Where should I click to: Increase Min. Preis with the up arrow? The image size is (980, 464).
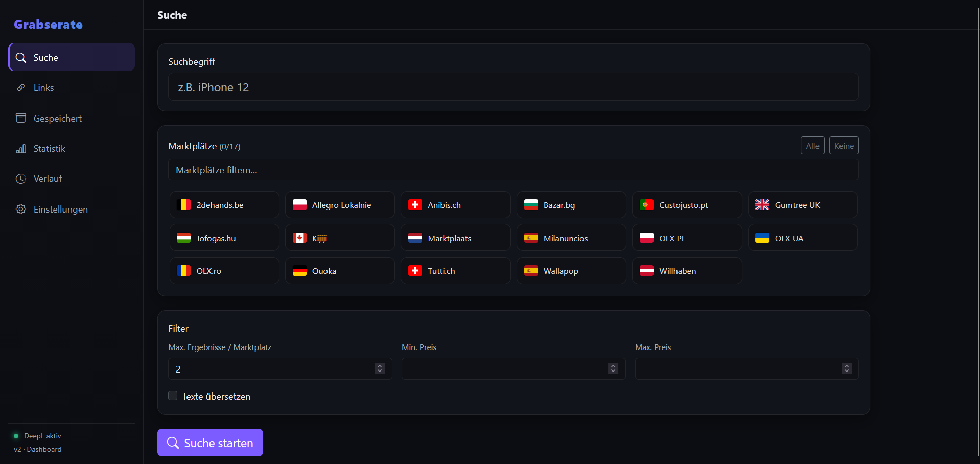(x=613, y=366)
